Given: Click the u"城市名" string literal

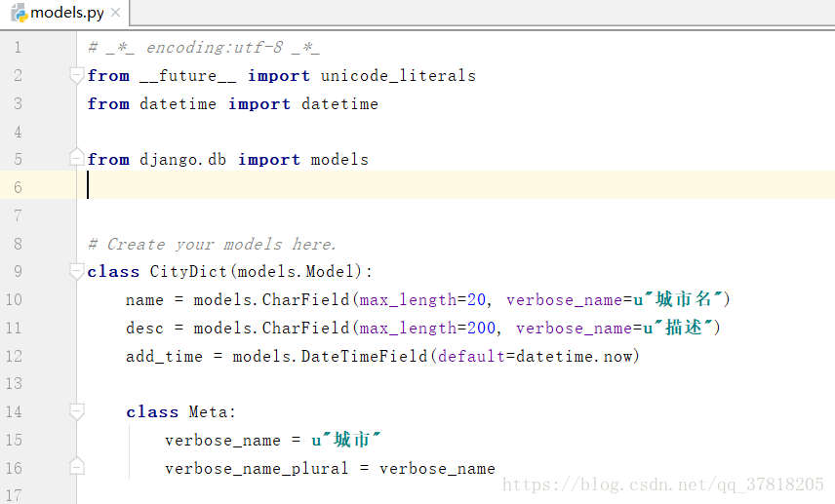Looking at the screenshot, I should pyautogui.click(x=679, y=299).
